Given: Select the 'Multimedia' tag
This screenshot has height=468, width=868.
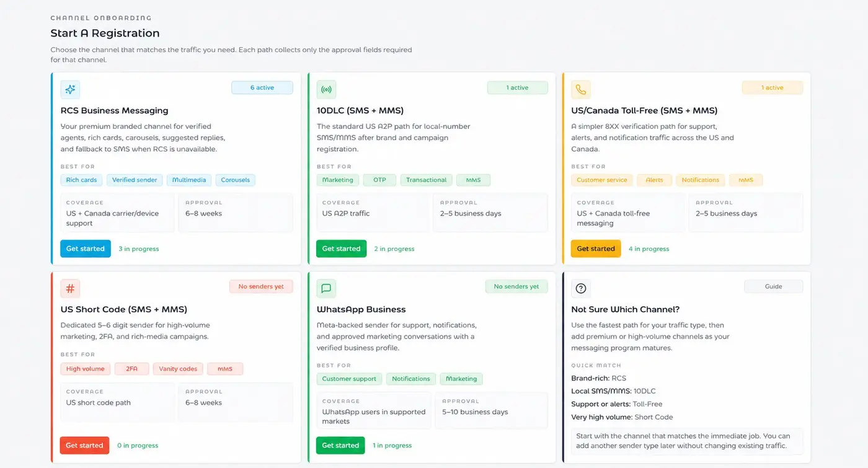Looking at the screenshot, I should click(189, 180).
